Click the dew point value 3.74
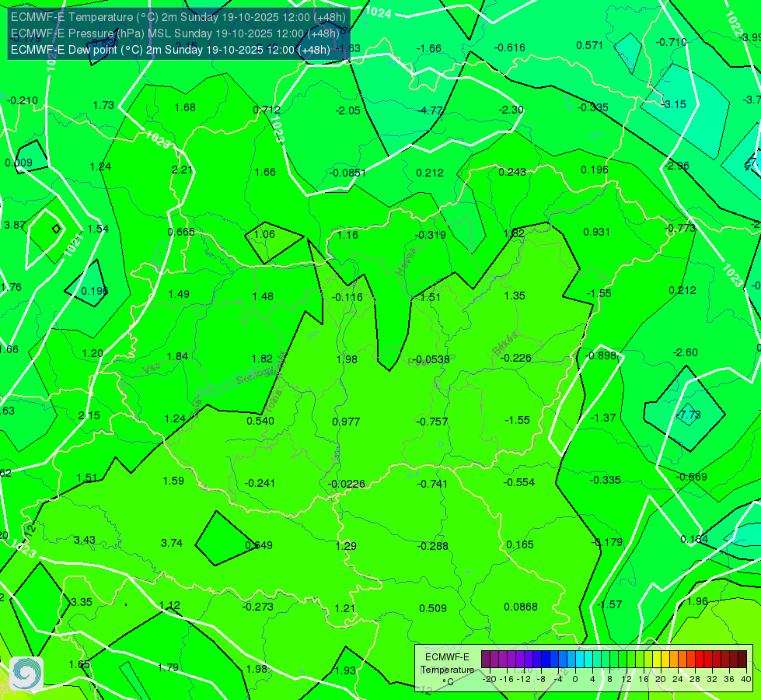761x700 pixels. click(172, 543)
